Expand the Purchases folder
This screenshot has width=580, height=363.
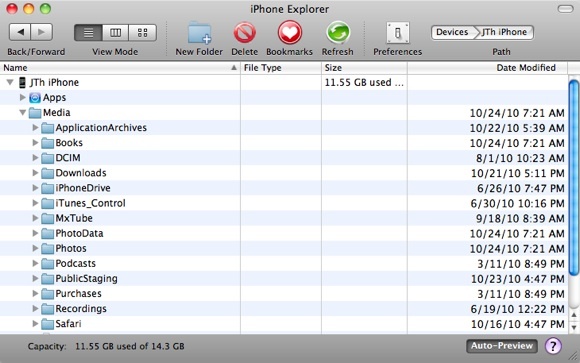point(35,294)
